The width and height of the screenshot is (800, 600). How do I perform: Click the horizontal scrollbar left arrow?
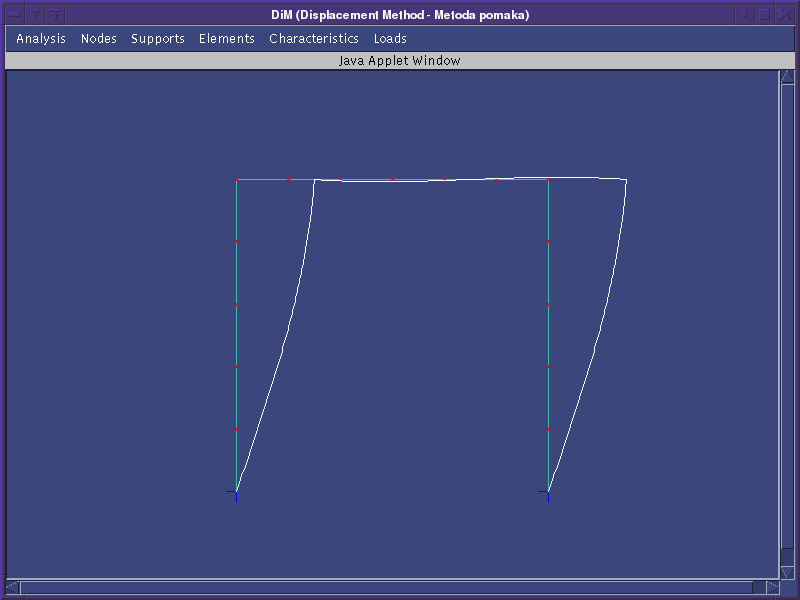click(13, 587)
